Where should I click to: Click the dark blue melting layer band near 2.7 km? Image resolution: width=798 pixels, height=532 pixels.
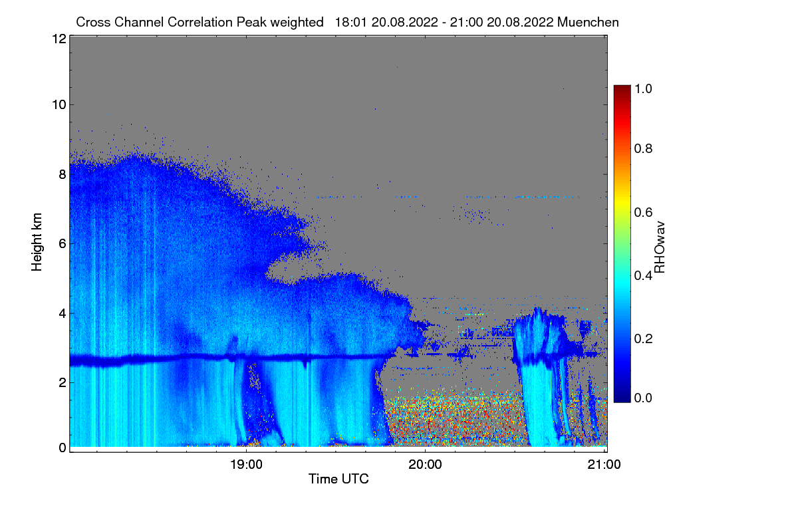click(x=229, y=358)
